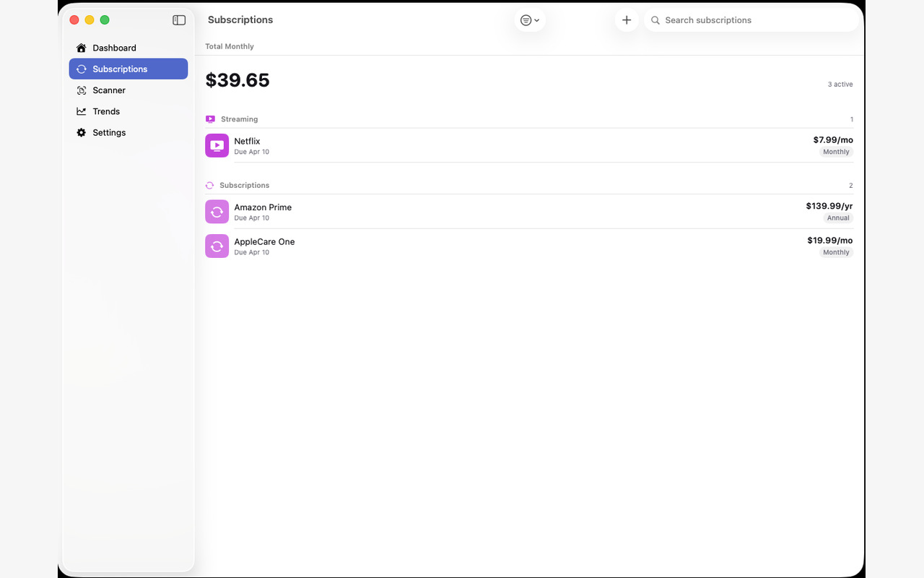Toggle the sidebar visibility icon
The height and width of the screenshot is (578, 924).
click(x=179, y=20)
